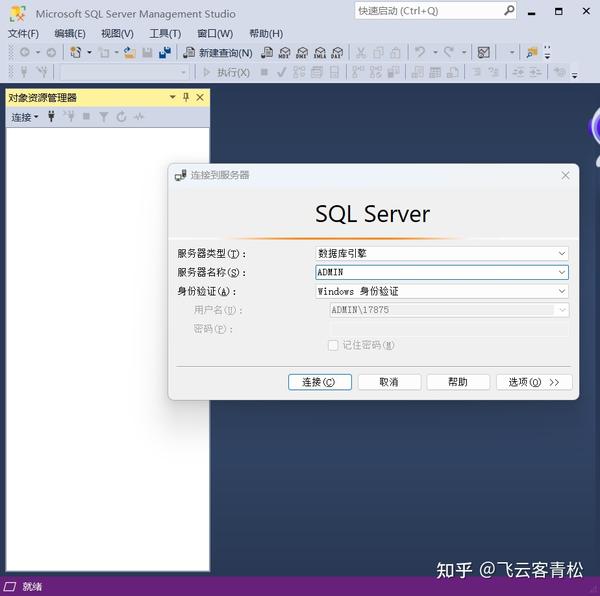Click the Connect plug icon in SQL toolbar
The height and width of the screenshot is (596, 600).
pos(24,72)
